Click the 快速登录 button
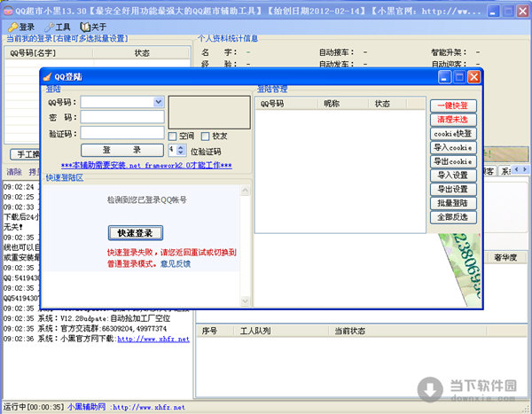This screenshot has width=532, height=414. coord(136,233)
